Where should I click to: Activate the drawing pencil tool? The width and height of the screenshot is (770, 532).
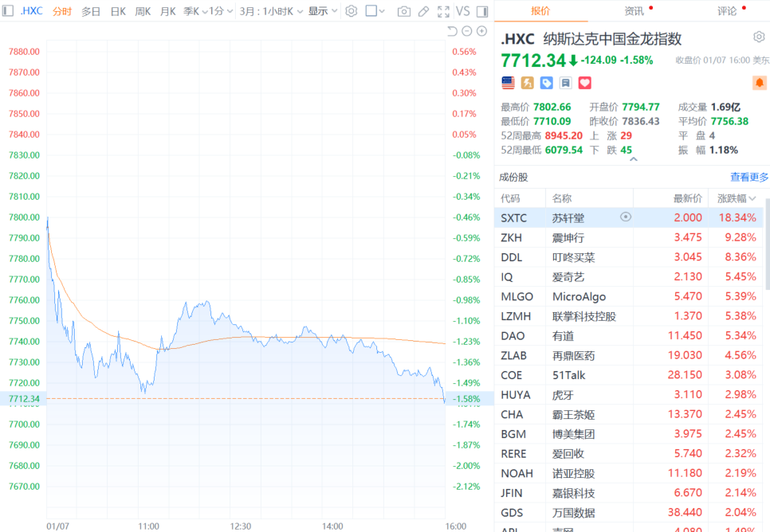(x=423, y=11)
